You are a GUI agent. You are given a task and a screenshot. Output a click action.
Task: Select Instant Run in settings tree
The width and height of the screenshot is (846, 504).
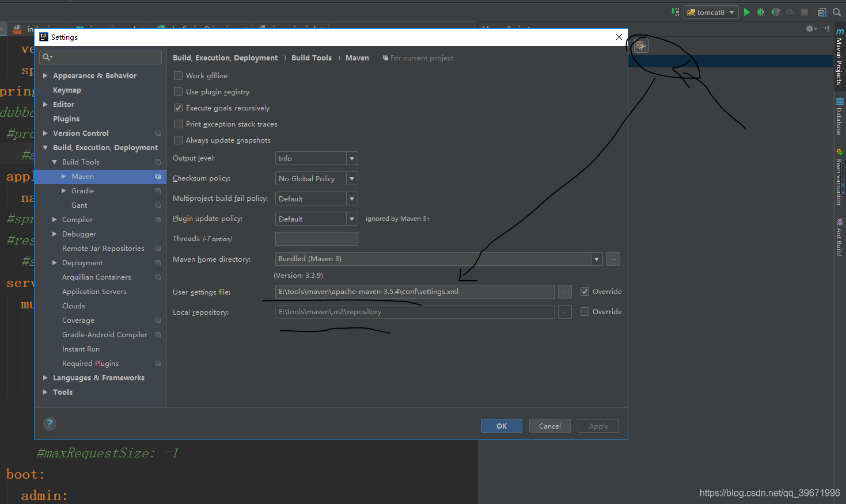pos(81,349)
